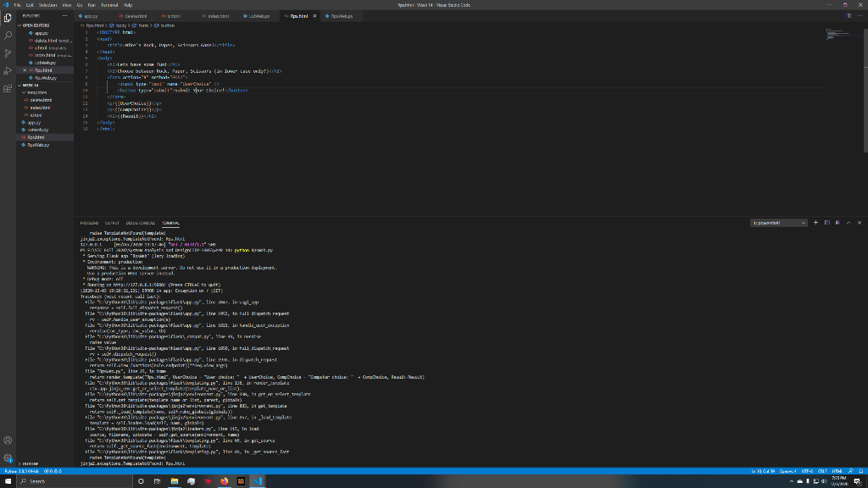The image size is (868, 488).
Task: Maximize the terminal panel size
Action: click(x=848, y=223)
